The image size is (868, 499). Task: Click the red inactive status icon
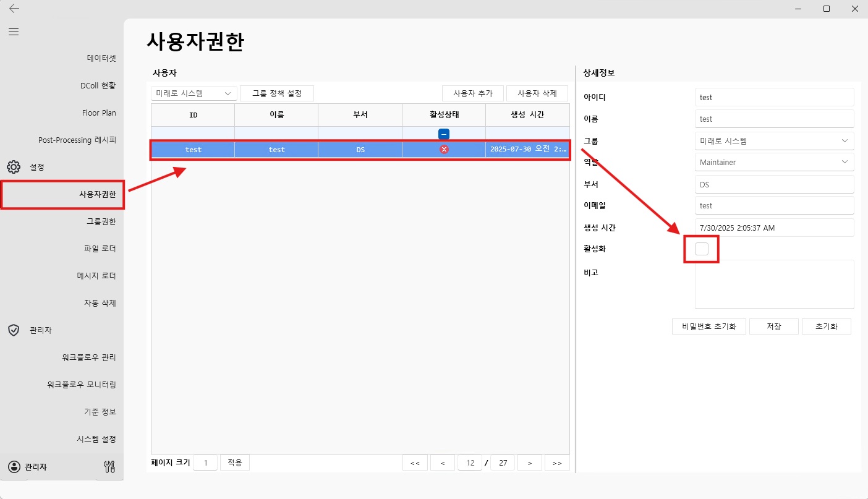coord(444,150)
